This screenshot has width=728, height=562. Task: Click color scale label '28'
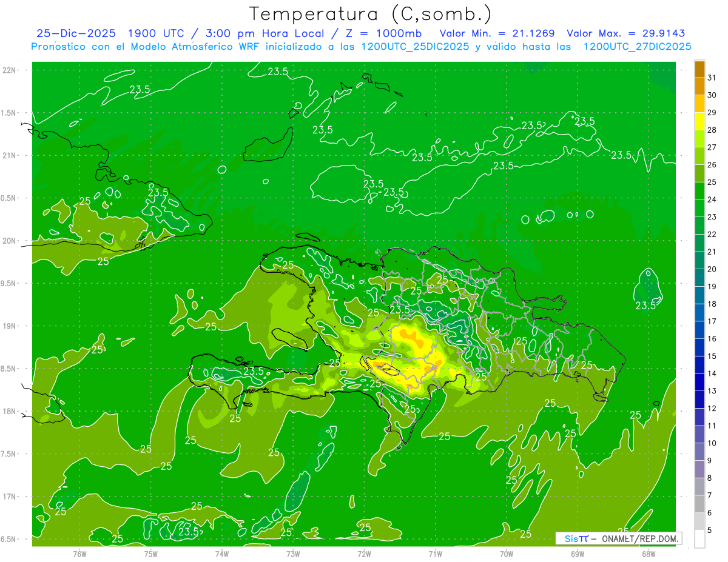click(x=712, y=130)
